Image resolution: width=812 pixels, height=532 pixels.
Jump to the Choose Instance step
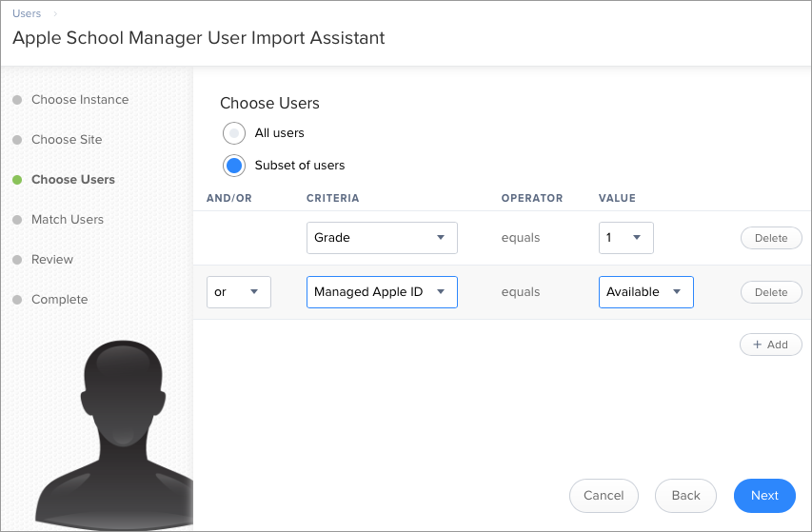click(80, 99)
